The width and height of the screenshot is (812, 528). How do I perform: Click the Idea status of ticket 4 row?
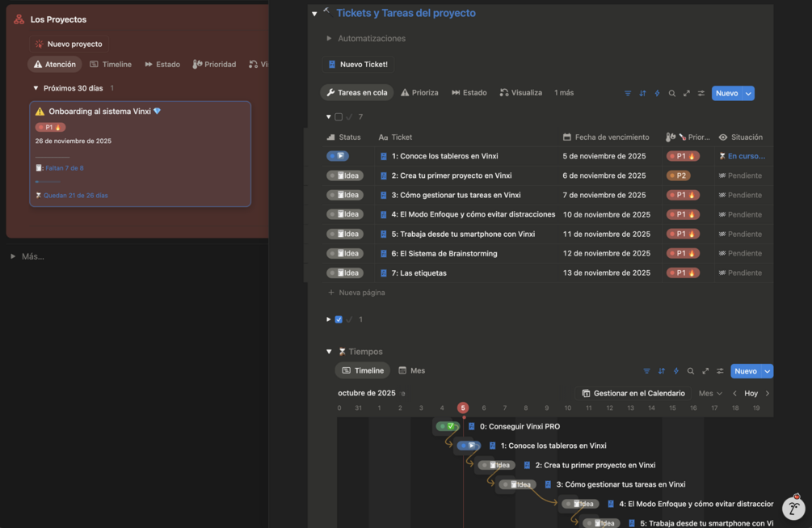(x=345, y=214)
